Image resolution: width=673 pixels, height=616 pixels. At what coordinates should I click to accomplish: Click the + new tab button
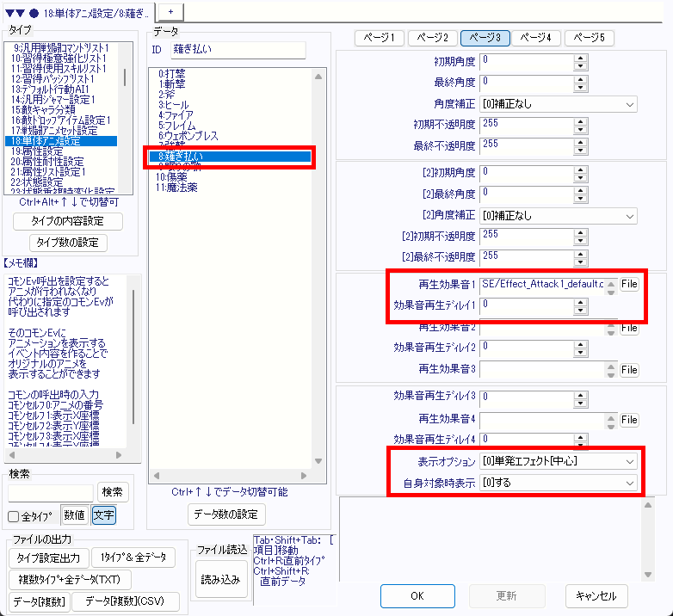[x=170, y=9]
